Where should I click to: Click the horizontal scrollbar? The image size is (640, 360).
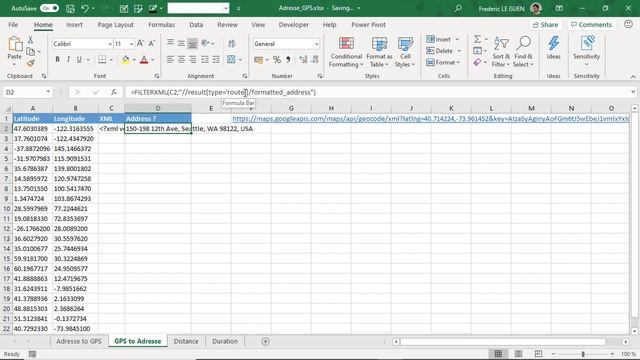pos(503,341)
